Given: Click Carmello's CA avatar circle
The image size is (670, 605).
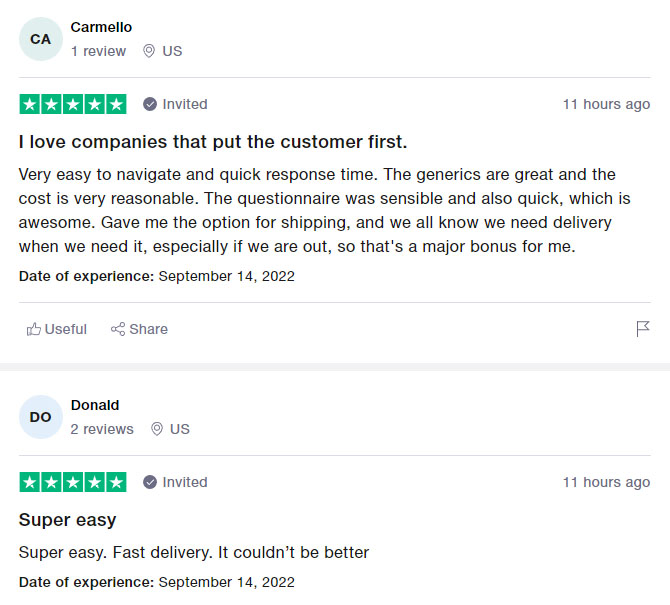Looking at the screenshot, I should click(41, 39).
